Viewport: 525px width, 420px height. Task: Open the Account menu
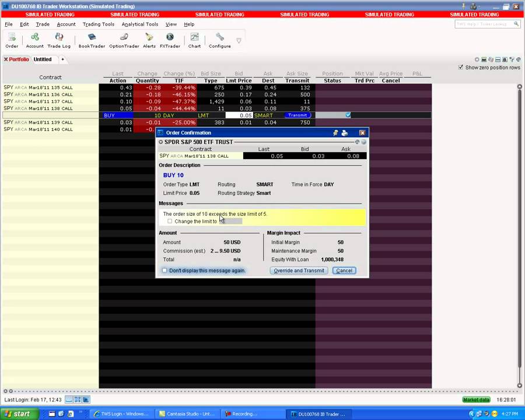coord(66,24)
